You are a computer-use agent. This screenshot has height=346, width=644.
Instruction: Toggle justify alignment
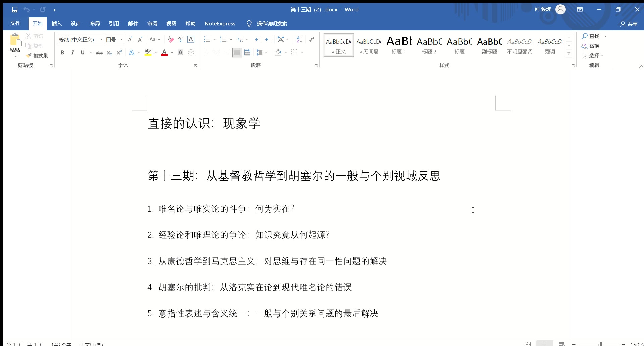(x=237, y=52)
